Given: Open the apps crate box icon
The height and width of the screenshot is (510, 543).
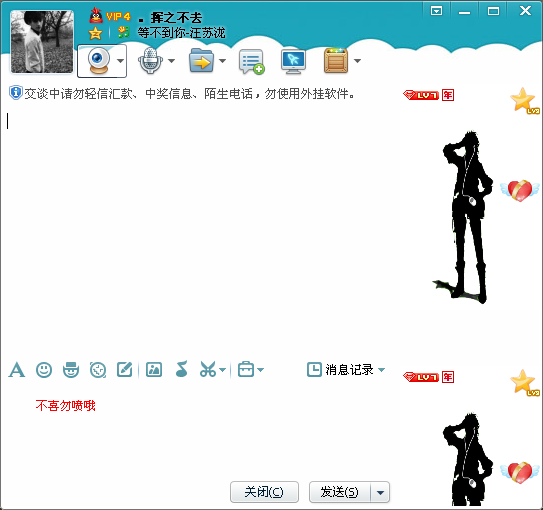Looking at the screenshot, I should point(336,61).
